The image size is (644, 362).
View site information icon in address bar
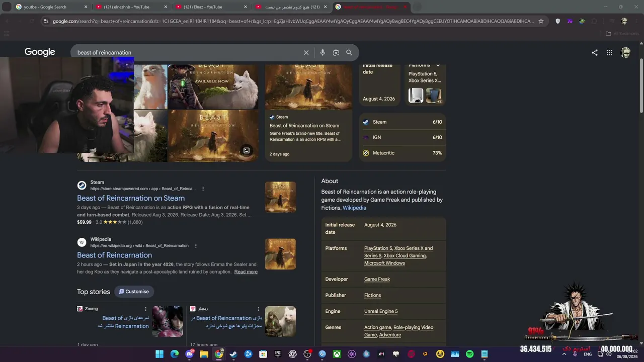pos(46,21)
